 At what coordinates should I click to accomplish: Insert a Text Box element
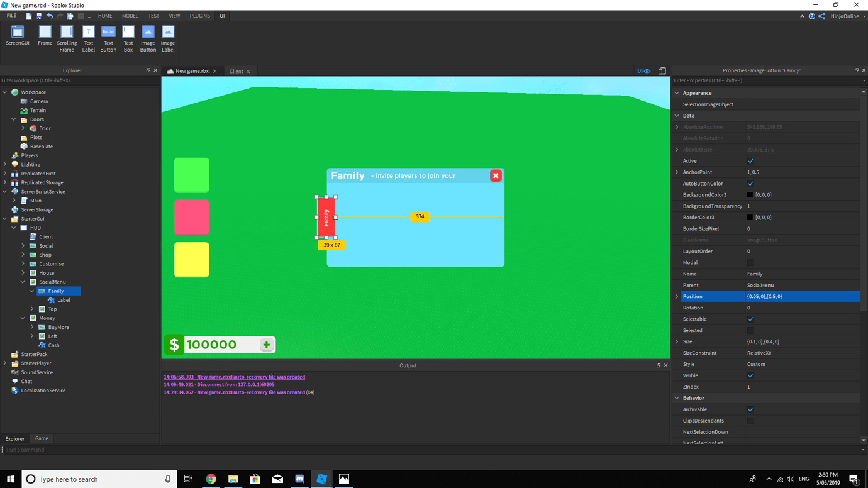tap(128, 35)
